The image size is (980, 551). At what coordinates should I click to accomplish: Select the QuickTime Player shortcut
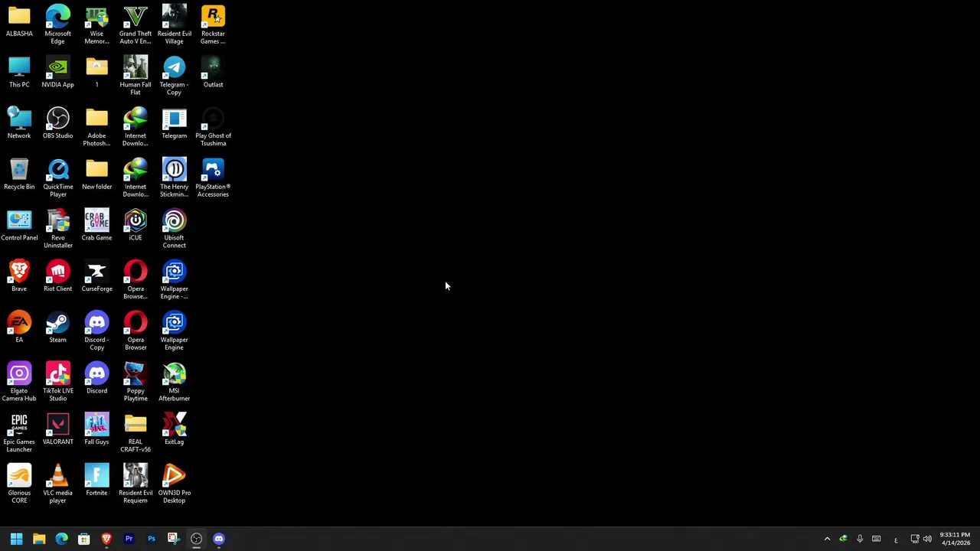pyautogui.click(x=58, y=178)
